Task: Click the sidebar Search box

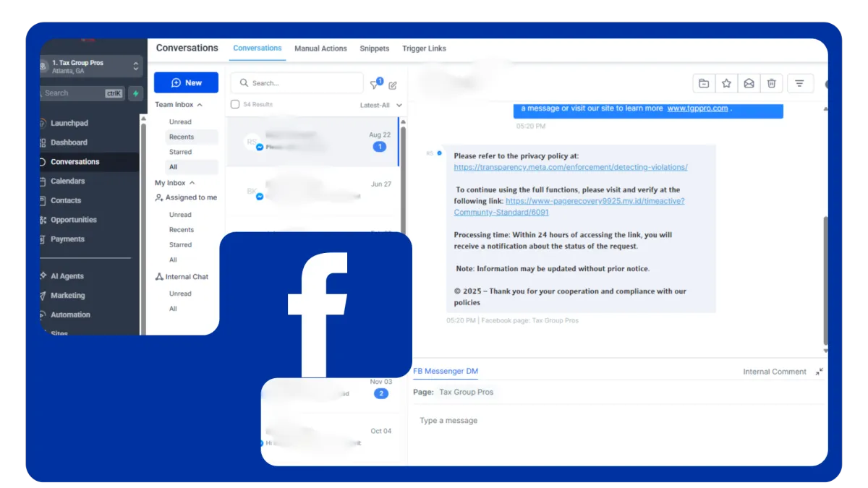Action: click(x=81, y=93)
